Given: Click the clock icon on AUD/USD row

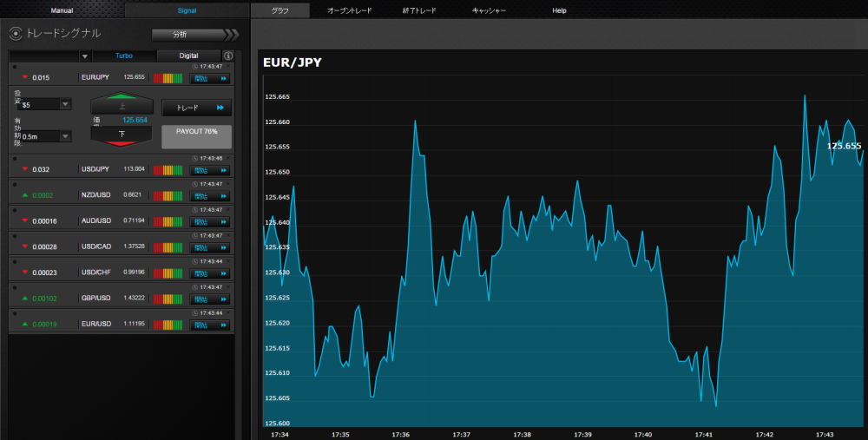Looking at the screenshot, I should pos(194,210).
